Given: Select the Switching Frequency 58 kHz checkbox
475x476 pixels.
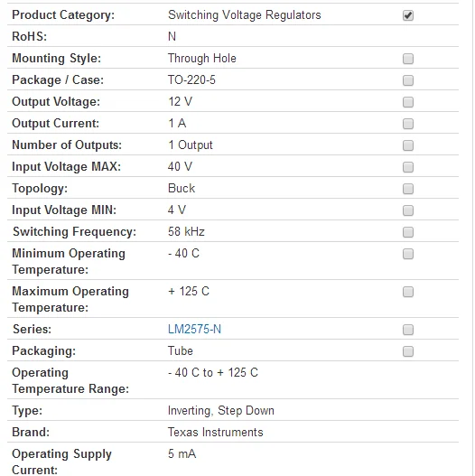Looking at the screenshot, I should point(409,232).
